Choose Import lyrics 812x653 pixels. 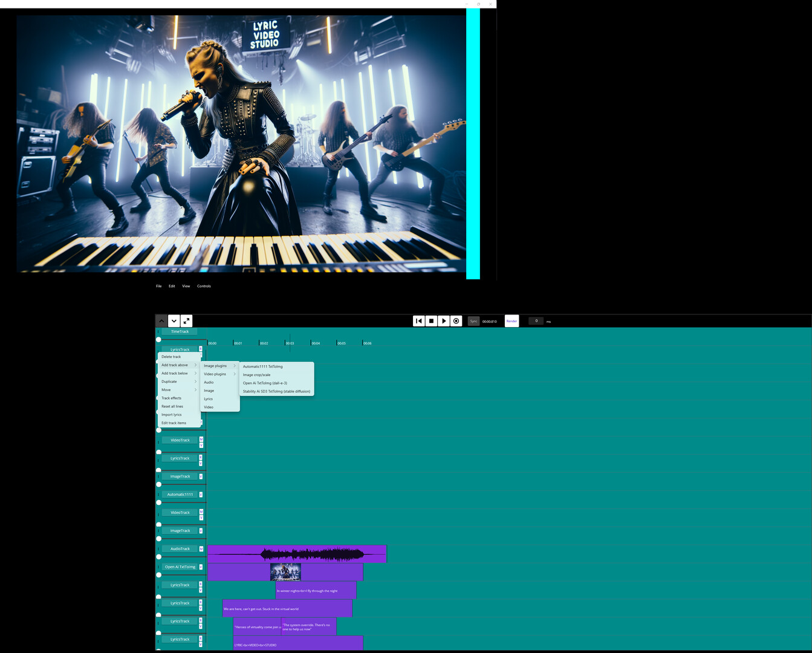[x=179, y=415]
